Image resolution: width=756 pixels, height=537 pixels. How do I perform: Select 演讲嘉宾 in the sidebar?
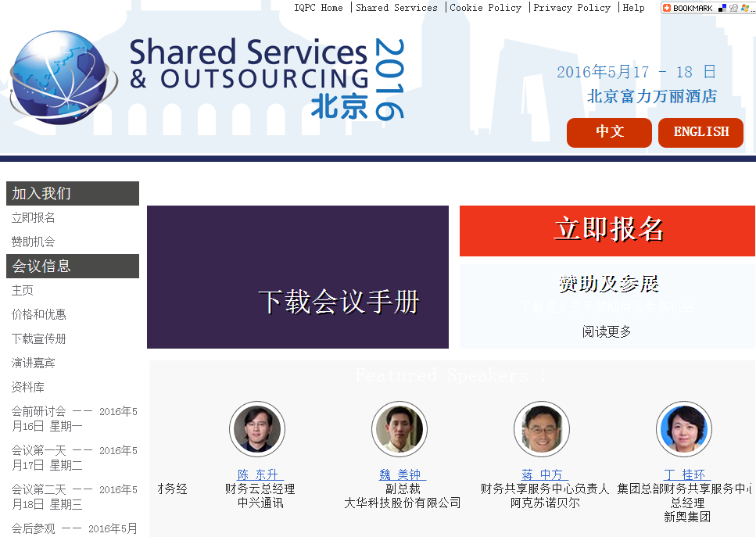(34, 363)
